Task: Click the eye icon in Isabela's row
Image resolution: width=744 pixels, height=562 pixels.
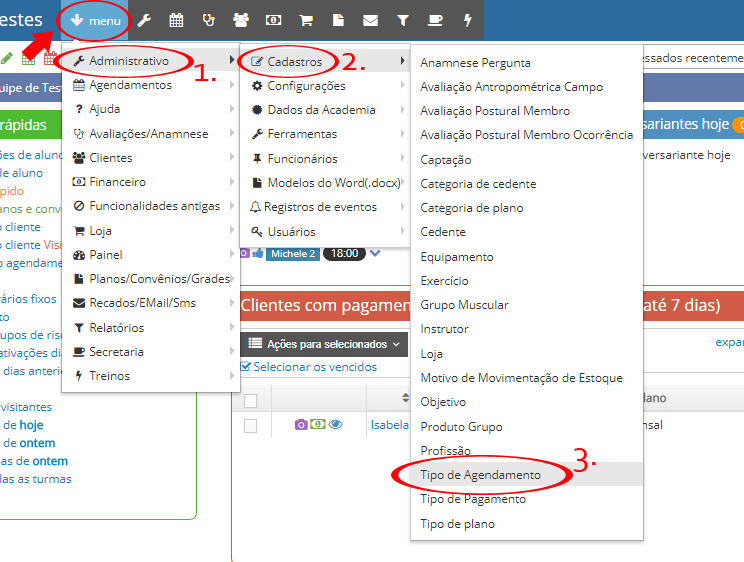Action: [335, 425]
